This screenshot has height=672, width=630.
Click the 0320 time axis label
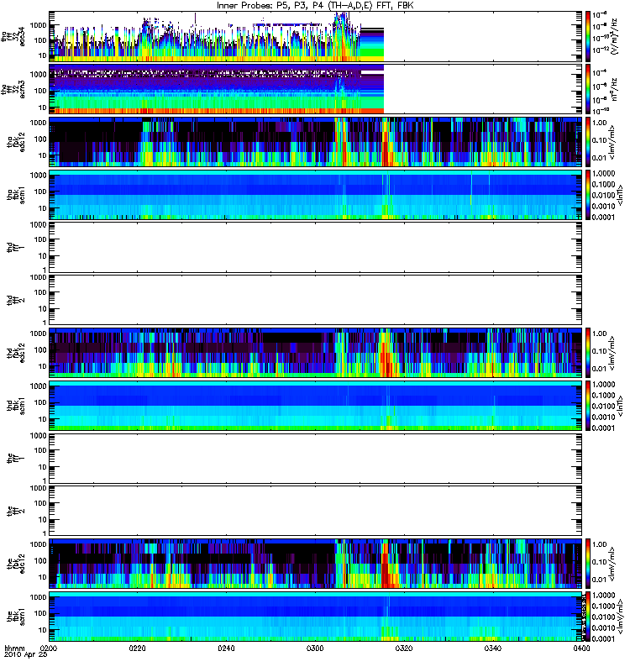pos(404,648)
